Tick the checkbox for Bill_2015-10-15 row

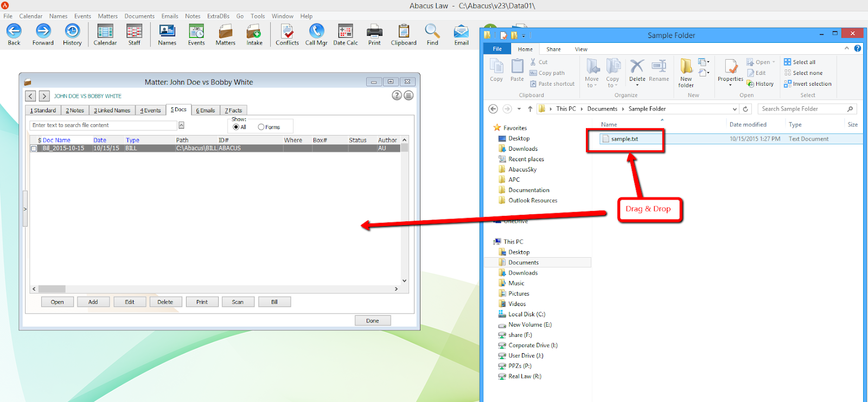pos(34,148)
